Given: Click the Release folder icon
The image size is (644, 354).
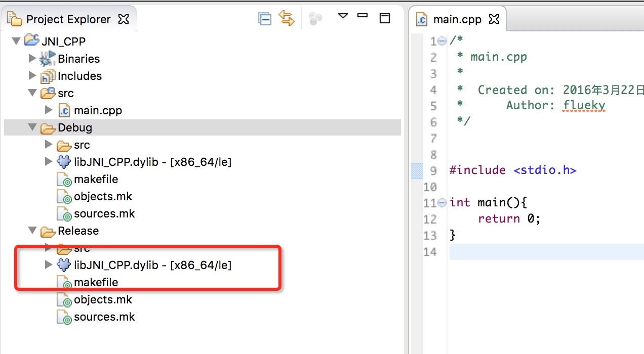Looking at the screenshot, I should click(48, 231).
